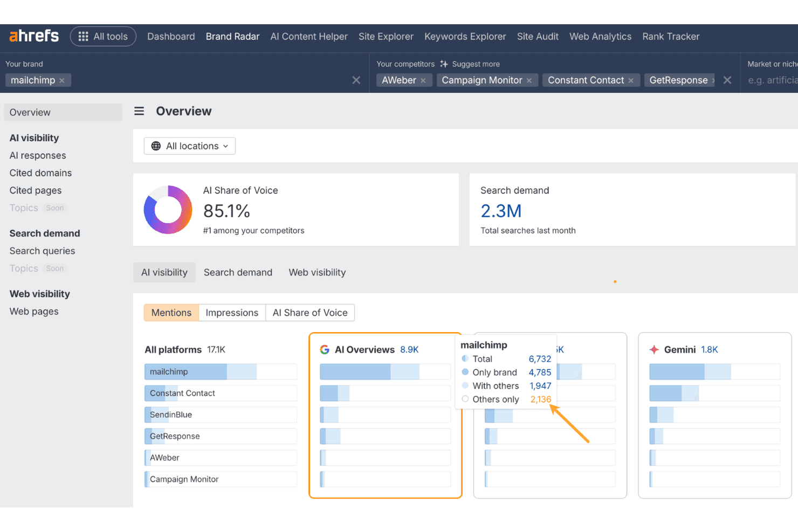This screenshot has height=532, width=798.
Task: Click the Ahrefs logo
Action: click(x=34, y=36)
